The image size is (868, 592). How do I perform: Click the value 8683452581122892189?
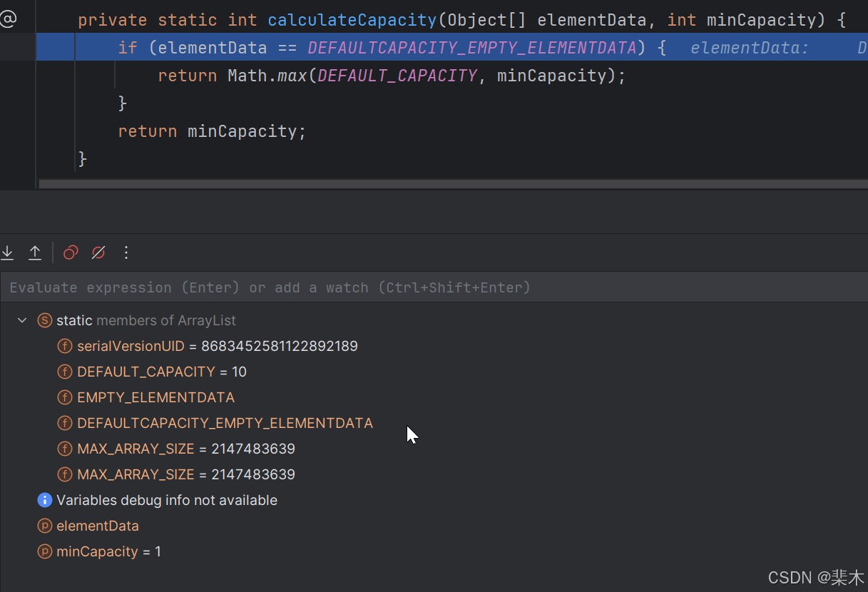coord(280,346)
